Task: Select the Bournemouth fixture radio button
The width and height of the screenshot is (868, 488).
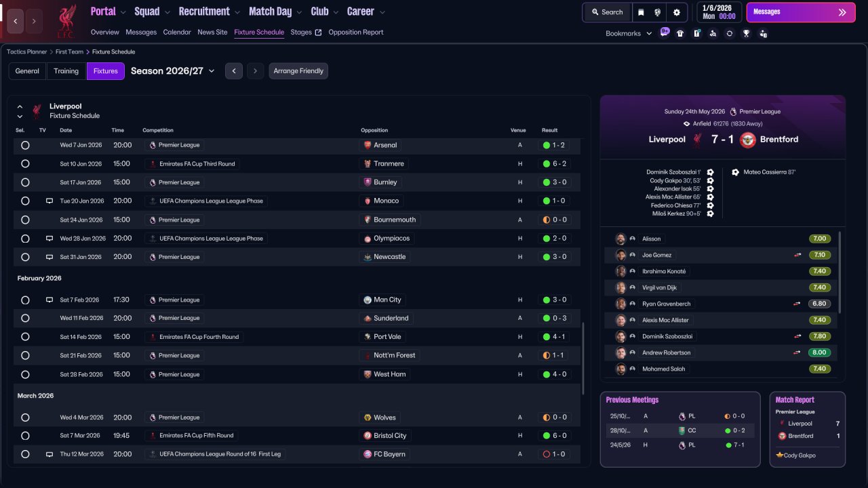Action: [x=25, y=220]
